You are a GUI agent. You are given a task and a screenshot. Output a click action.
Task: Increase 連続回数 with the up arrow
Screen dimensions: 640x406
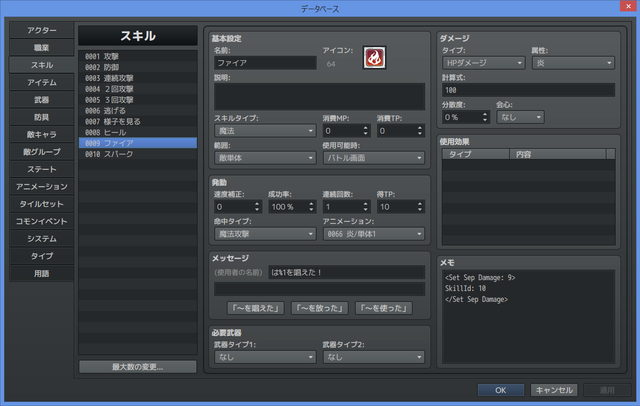point(365,204)
